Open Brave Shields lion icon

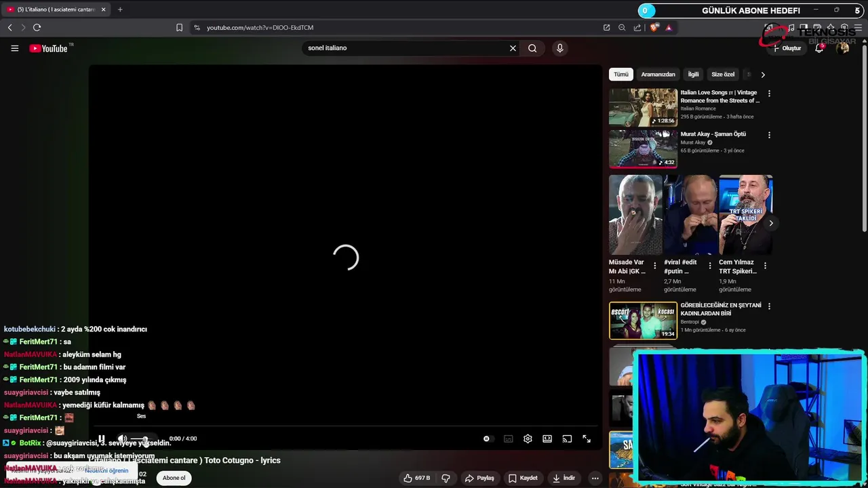(x=654, y=28)
